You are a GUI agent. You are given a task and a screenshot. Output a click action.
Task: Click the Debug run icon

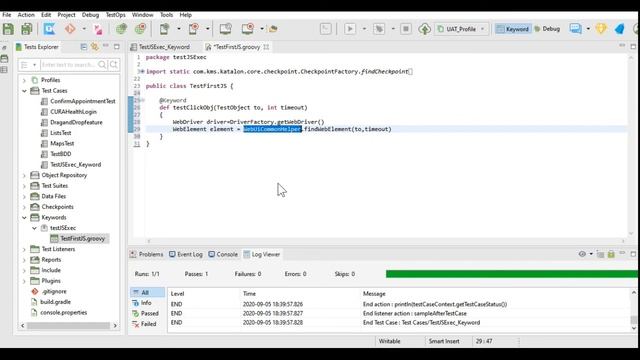click(x=379, y=29)
